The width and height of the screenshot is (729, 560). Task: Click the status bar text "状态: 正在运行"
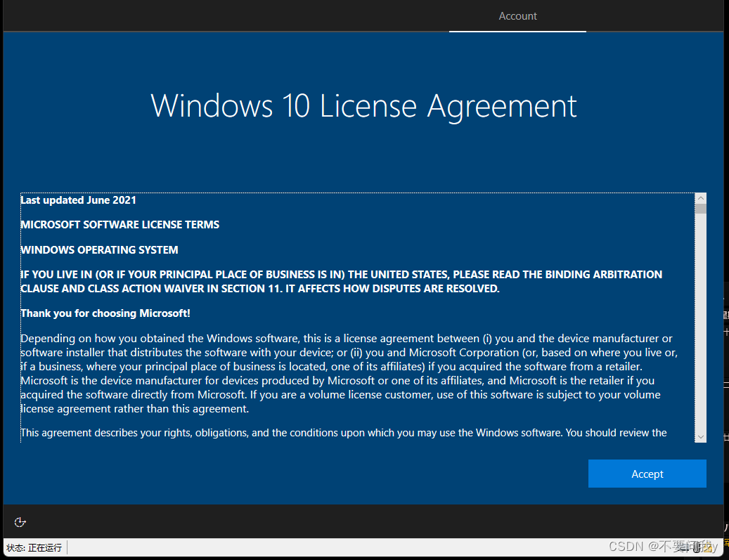[x=34, y=548]
